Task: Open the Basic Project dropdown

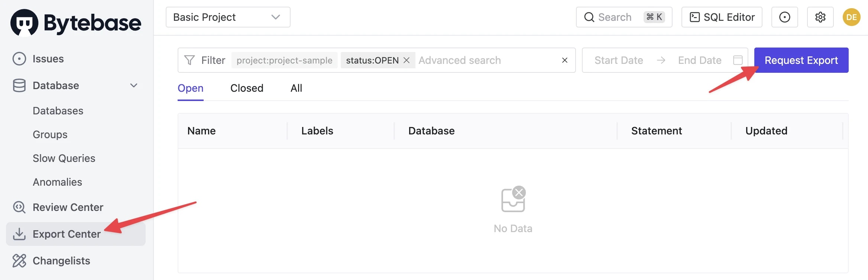Action: (228, 17)
